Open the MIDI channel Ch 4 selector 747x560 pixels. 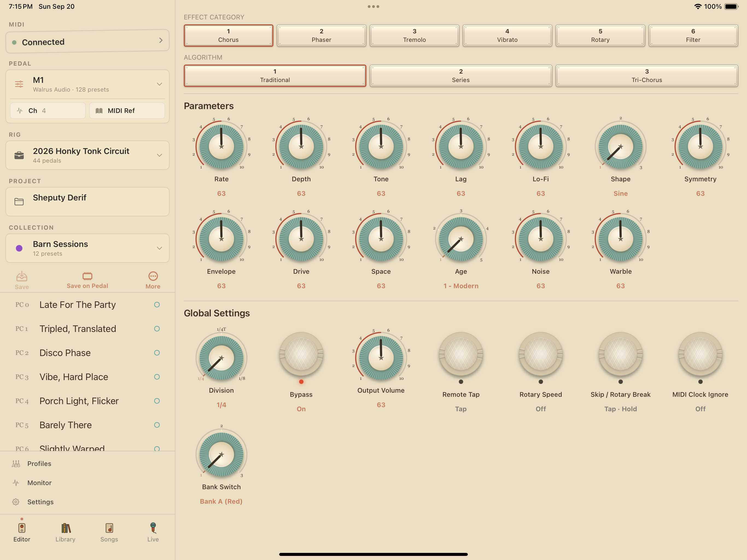point(48,111)
